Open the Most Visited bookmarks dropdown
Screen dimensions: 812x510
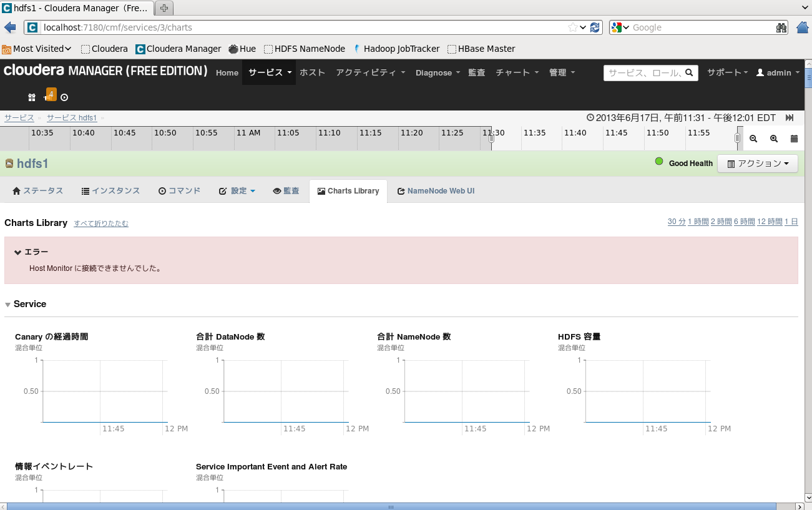(37, 49)
